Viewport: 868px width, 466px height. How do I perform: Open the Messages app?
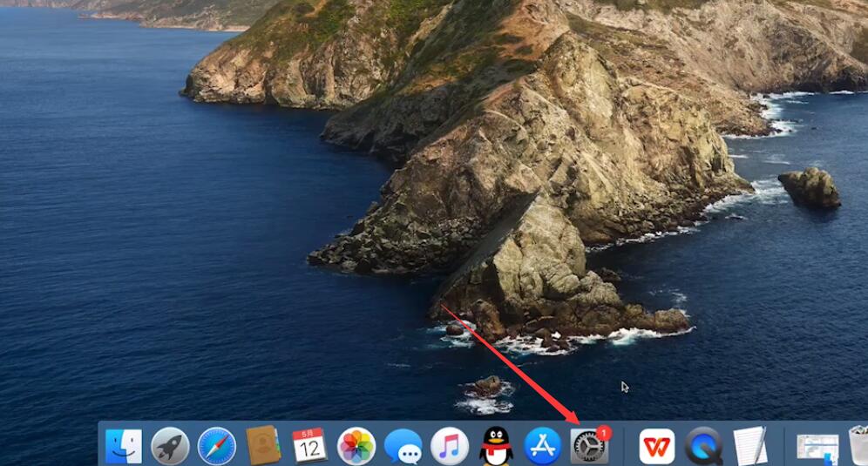[x=403, y=447]
